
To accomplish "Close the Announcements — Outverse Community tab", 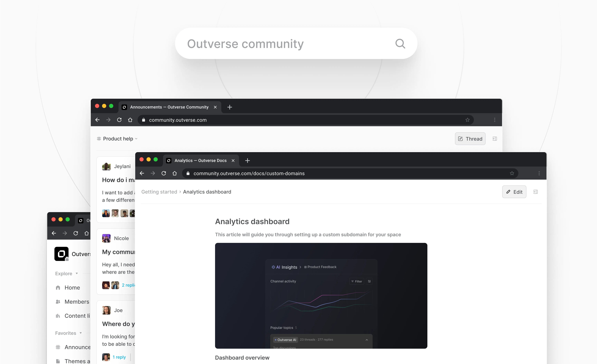I will click(x=215, y=107).
